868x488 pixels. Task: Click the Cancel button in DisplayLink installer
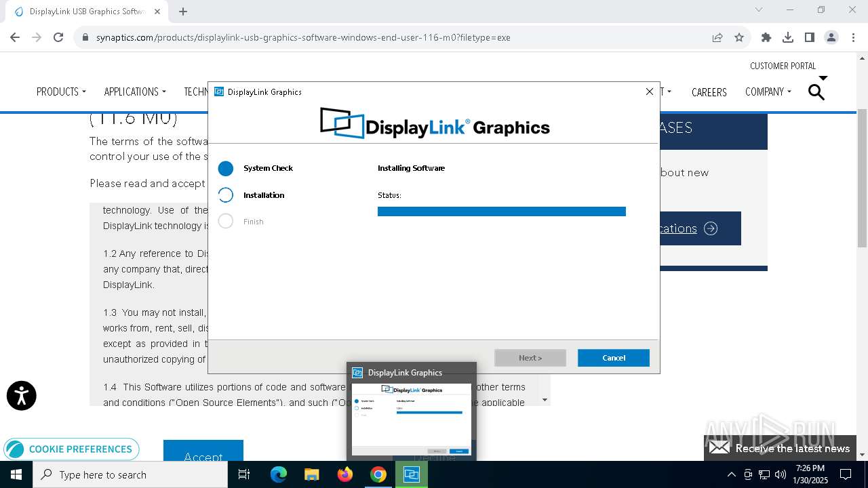[x=613, y=358]
